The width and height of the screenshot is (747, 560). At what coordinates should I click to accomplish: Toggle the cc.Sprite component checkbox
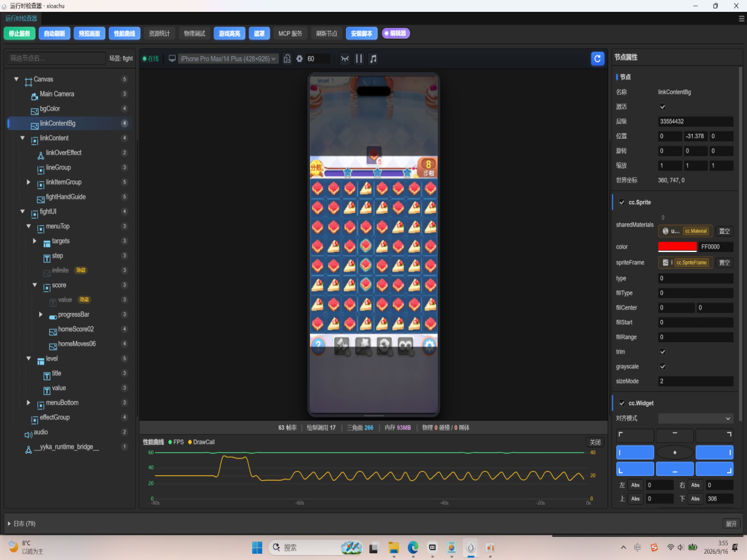(x=622, y=202)
